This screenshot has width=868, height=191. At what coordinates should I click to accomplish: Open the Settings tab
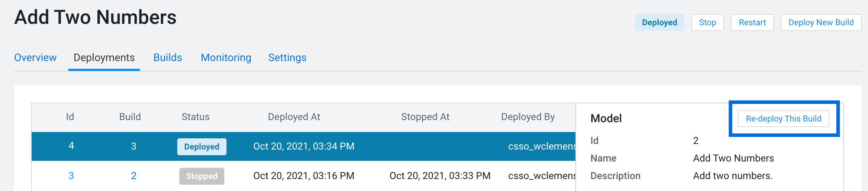tap(287, 58)
